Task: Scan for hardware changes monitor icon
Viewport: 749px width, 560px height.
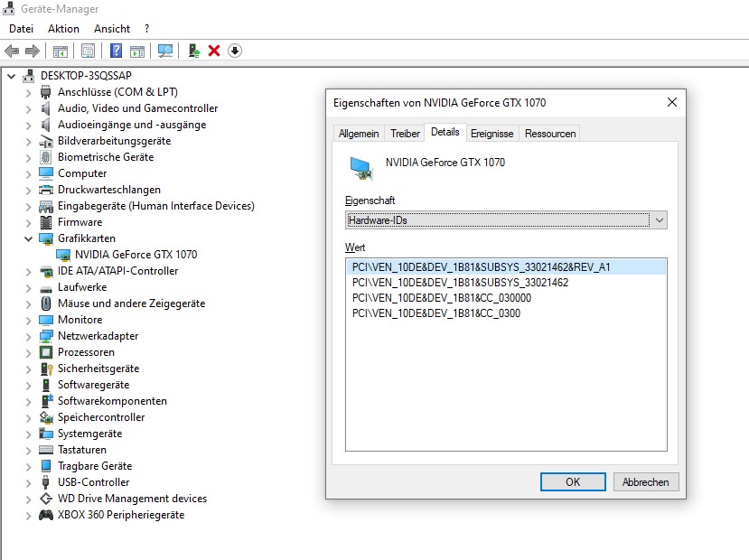Action: tap(165, 51)
